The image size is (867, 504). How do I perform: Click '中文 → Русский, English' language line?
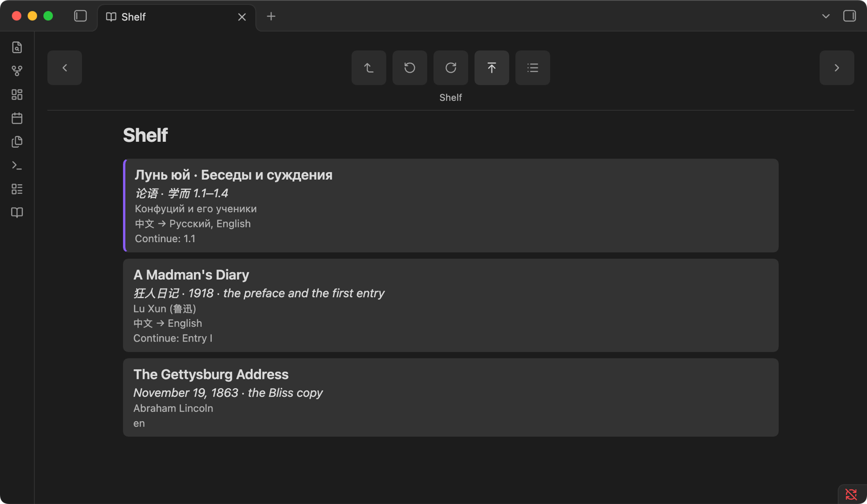coord(193,224)
